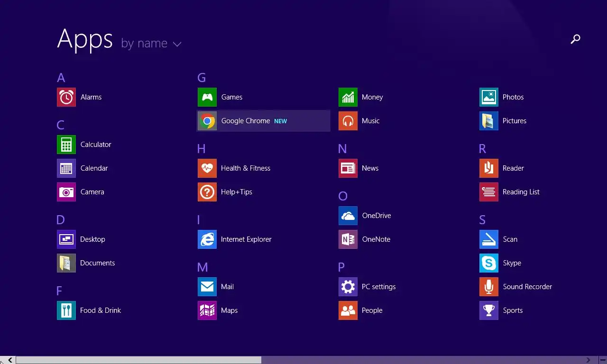This screenshot has height=364, width=607.
Task: Open the Alarms app icon
Action: (x=66, y=97)
